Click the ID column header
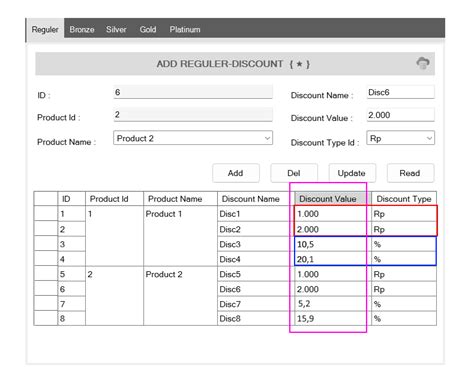This screenshot has width=474, height=367. [x=72, y=199]
